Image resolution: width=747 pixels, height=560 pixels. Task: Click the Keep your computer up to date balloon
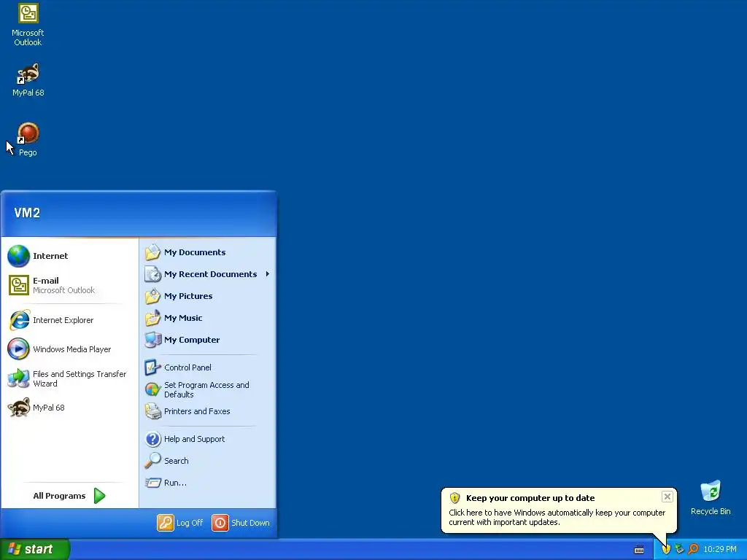tap(558, 510)
